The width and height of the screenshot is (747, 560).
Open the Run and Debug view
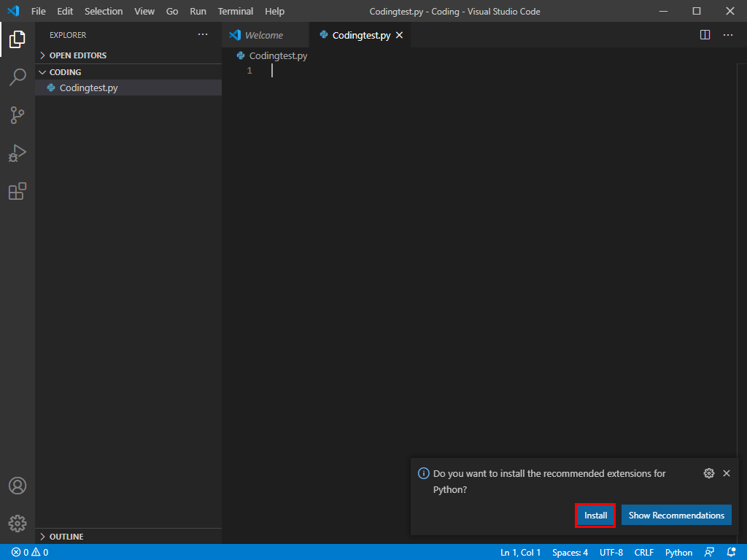pyautogui.click(x=18, y=153)
